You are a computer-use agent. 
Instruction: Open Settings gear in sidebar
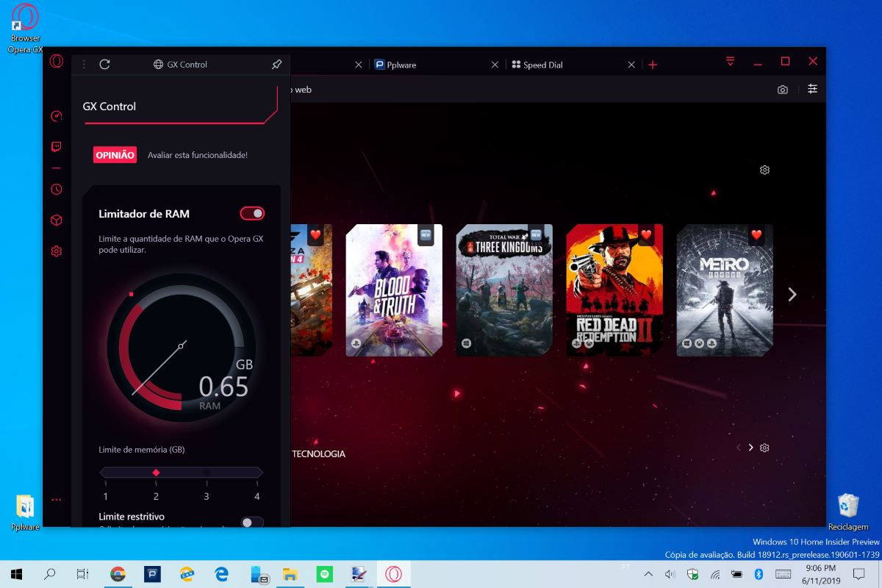coord(57,251)
